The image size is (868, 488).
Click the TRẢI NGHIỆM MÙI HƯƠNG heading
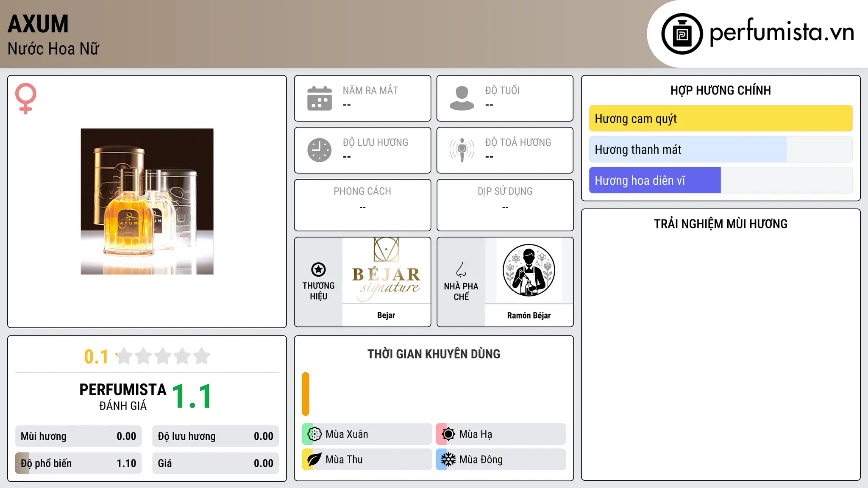pos(721,224)
